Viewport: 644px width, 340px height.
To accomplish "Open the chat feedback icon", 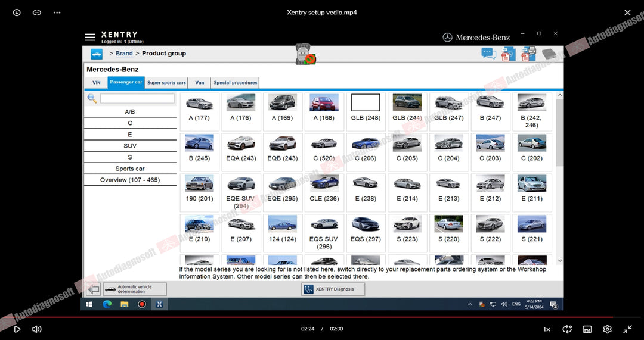I will point(489,54).
